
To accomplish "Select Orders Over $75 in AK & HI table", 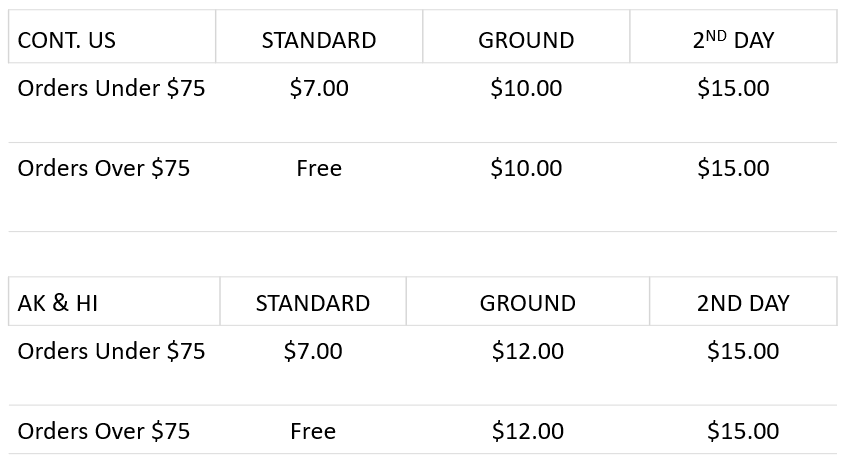I will [104, 431].
